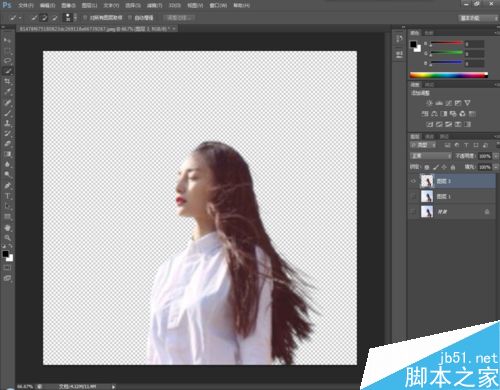Enable the Sample All Layers checkbox
The height and width of the screenshot is (390, 500).
tap(85, 18)
